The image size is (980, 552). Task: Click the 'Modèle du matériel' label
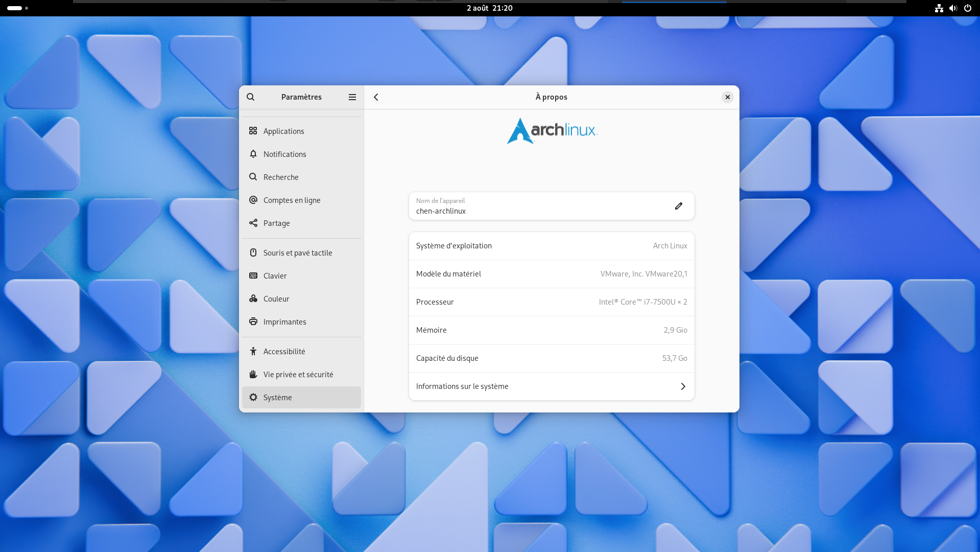pos(448,274)
